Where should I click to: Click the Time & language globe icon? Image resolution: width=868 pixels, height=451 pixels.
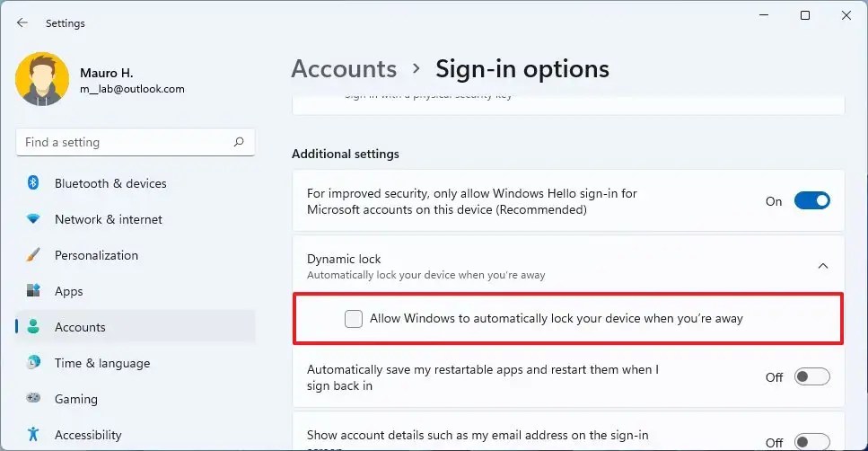click(33, 362)
